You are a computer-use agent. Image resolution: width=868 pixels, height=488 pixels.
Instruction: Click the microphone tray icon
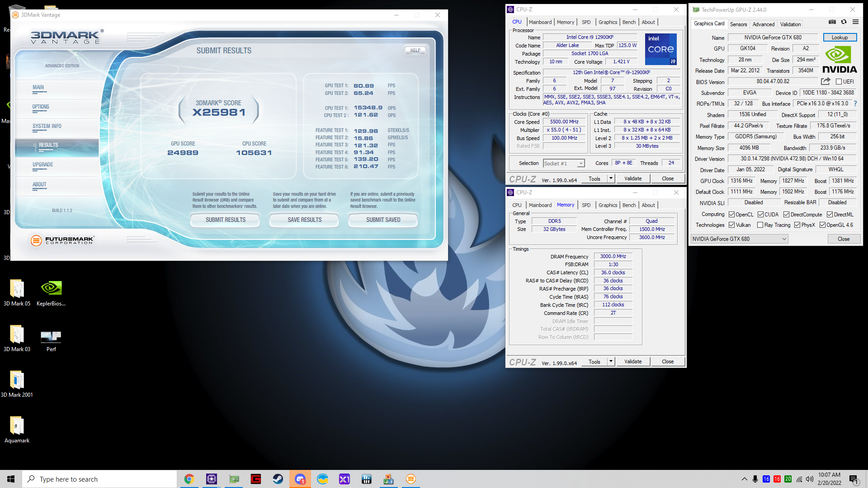coord(755,479)
